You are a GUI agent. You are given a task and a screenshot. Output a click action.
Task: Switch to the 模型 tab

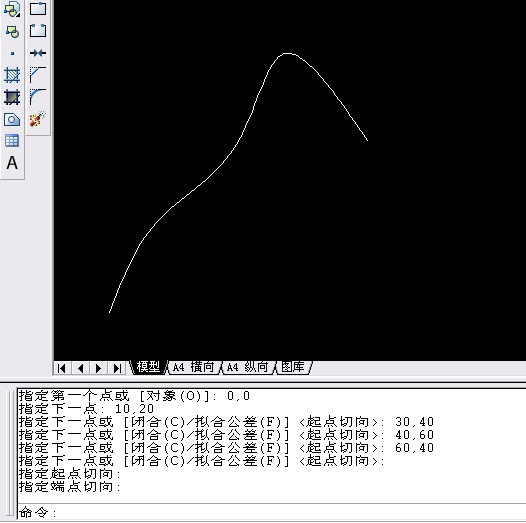click(148, 367)
